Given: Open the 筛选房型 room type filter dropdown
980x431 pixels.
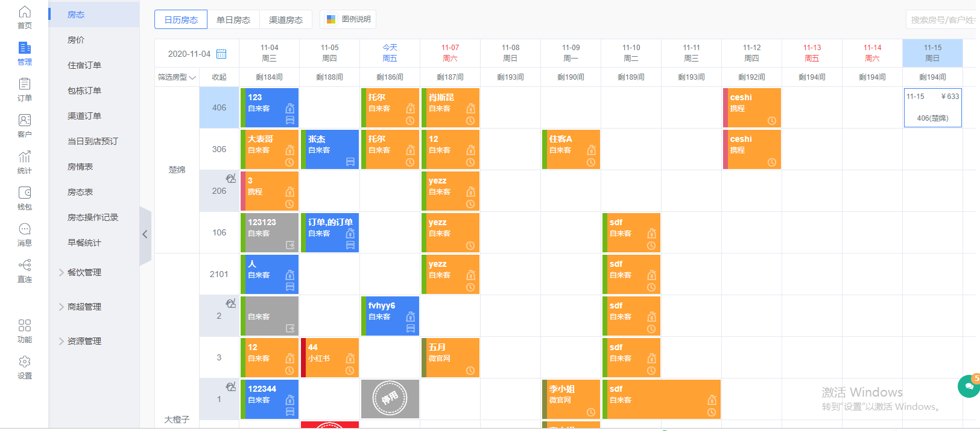Looking at the screenshot, I should [x=177, y=77].
